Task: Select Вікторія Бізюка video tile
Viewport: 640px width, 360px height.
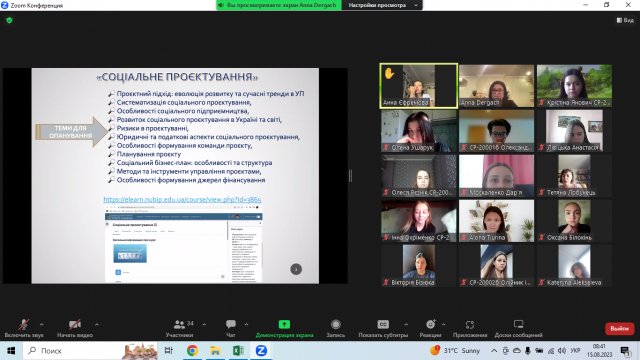Action: (419, 265)
